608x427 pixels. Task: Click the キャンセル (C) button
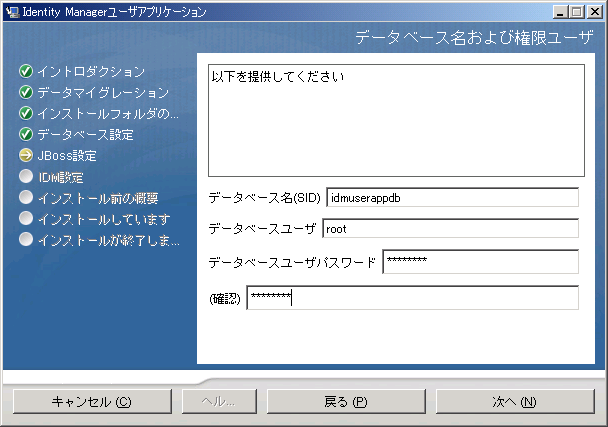point(92,401)
